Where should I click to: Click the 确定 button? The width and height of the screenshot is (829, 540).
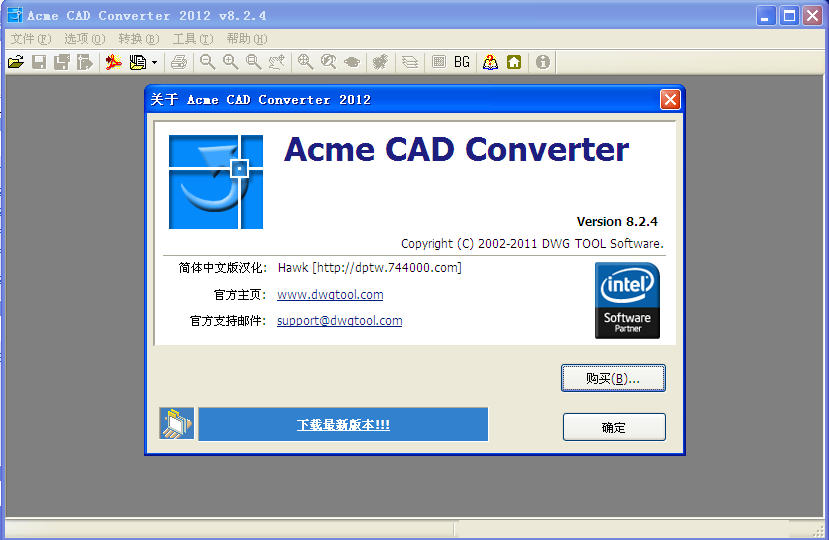[x=614, y=427]
